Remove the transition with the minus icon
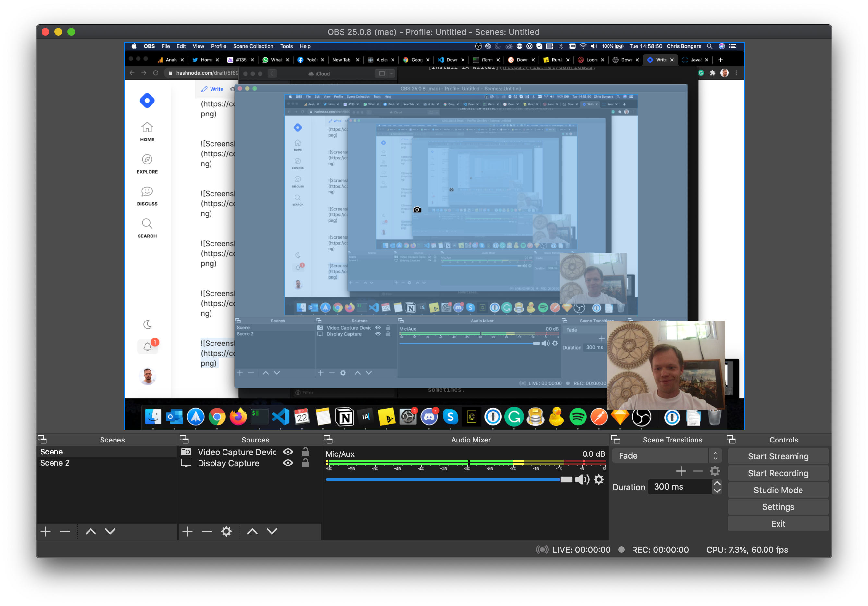 [698, 471]
